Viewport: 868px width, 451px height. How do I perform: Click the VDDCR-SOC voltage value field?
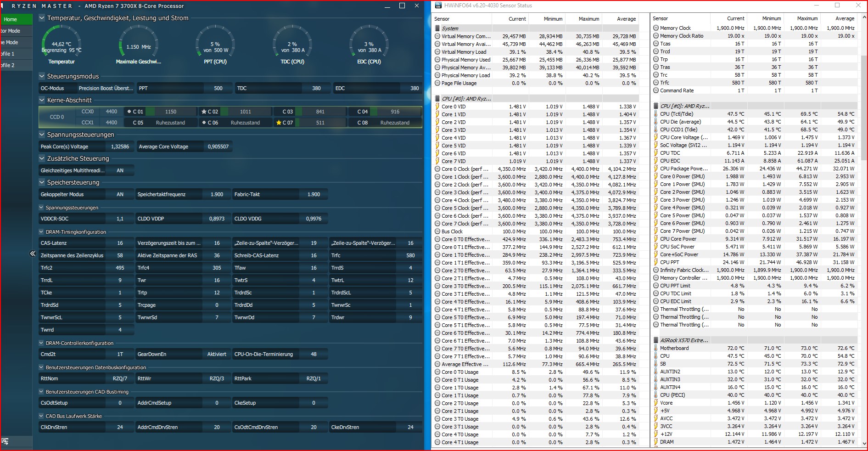(120, 219)
